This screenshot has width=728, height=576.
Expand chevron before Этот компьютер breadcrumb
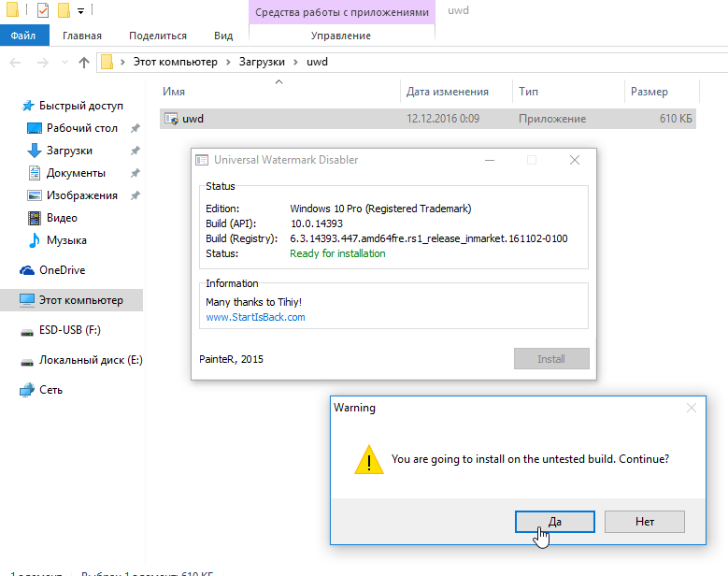point(122,63)
